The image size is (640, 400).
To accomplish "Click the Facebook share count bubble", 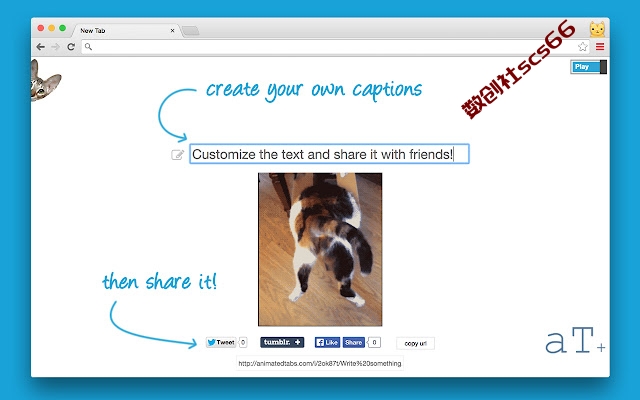I will pyautogui.click(x=374, y=342).
